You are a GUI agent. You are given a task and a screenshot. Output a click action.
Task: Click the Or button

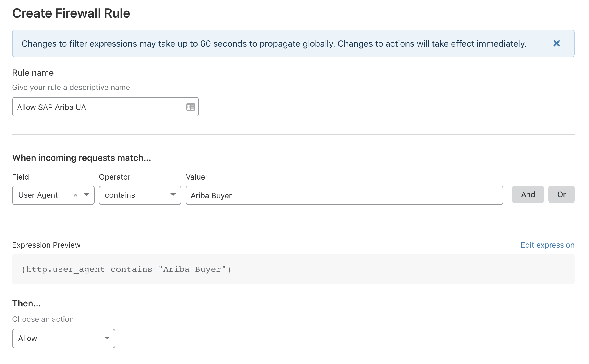[x=561, y=194]
